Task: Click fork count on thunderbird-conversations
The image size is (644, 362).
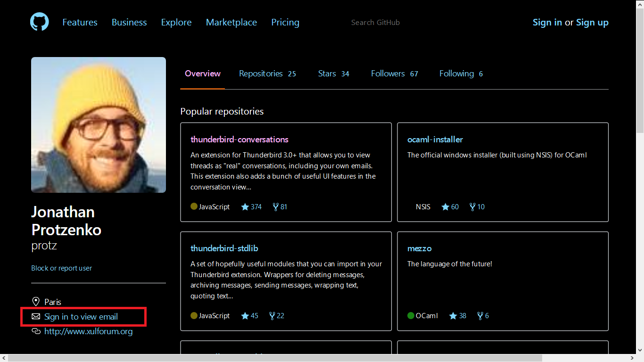Action: tap(280, 207)
